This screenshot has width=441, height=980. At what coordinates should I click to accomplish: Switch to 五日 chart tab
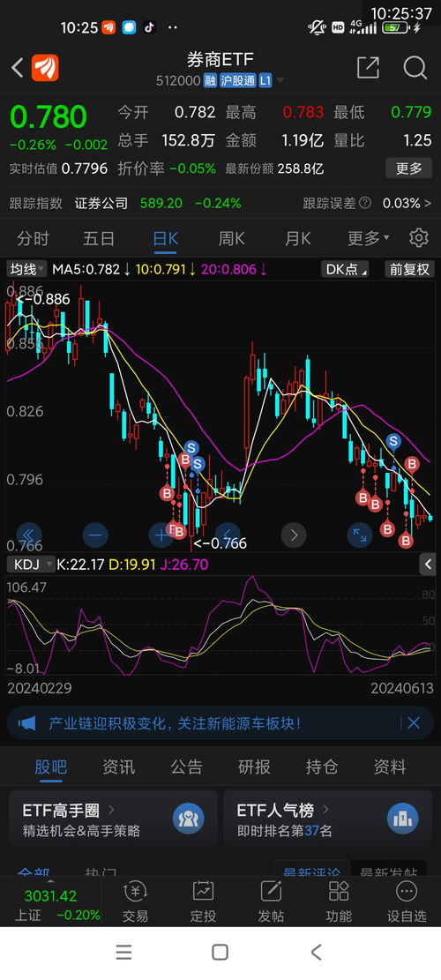[99, 238]
